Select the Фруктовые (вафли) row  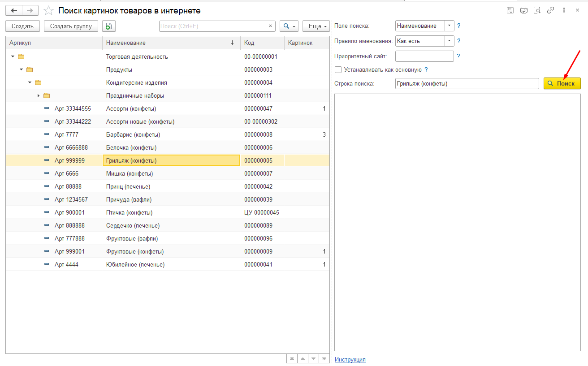(x=168, y=238)
